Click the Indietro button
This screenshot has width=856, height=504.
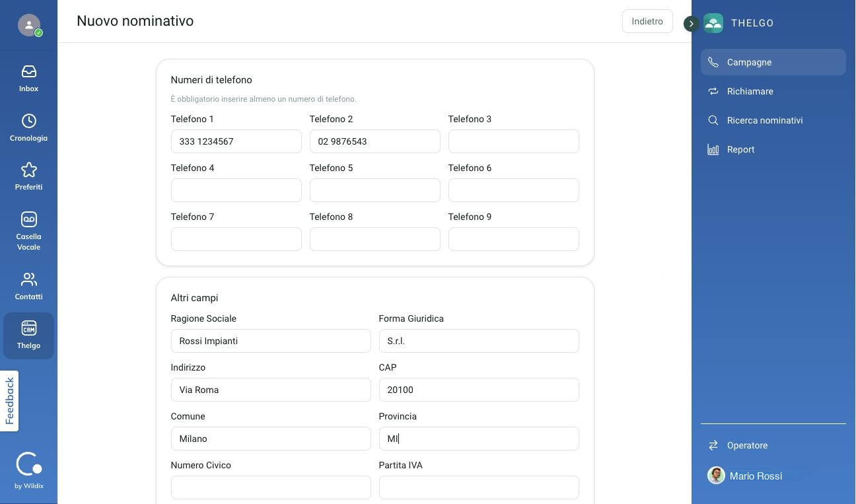click(x=647, y=21)
